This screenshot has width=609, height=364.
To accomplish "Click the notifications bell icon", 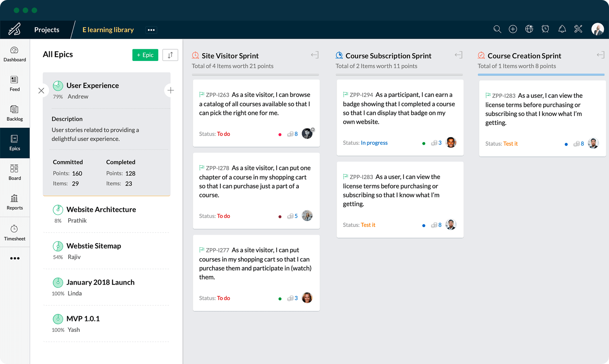I will [x=562, y=29].
